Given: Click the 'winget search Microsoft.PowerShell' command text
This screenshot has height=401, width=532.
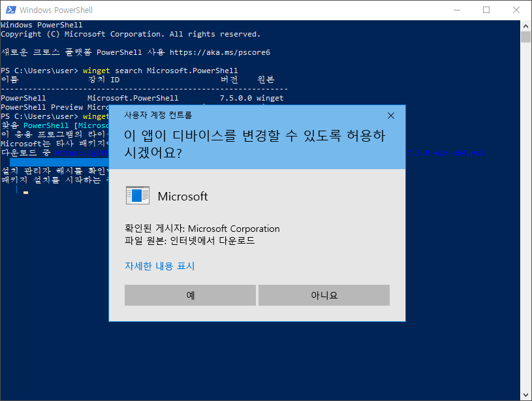Looking at the screenshot, I should [160, 71].
